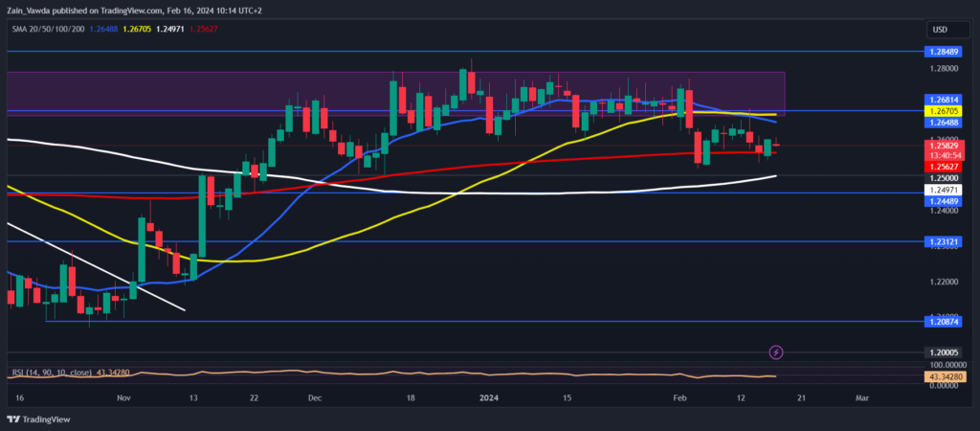
Task: Click the 1.28489 horizontal line price label
Action: (943, 50)
